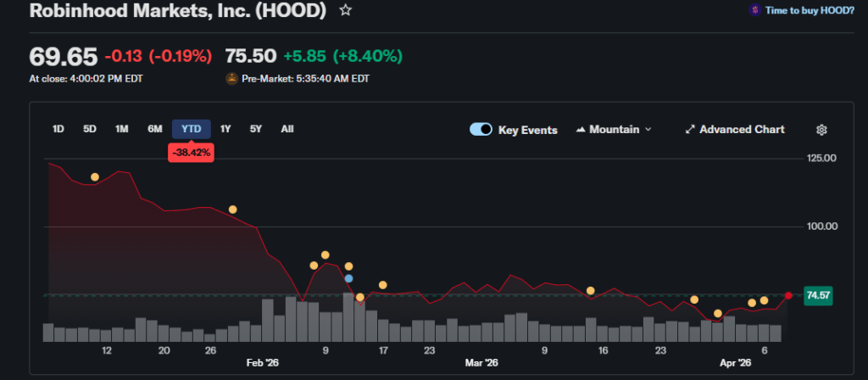Open chart settings gear icon
The height and width of the screenshot is (380, 868).
(821, 130)
